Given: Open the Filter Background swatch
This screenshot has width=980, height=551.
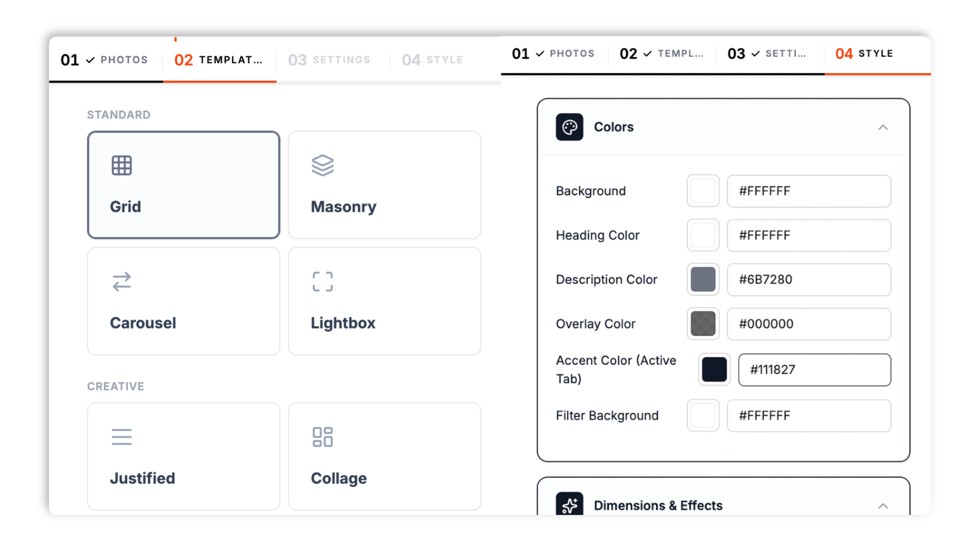Looking at the screenshot, I should [703, 415].
